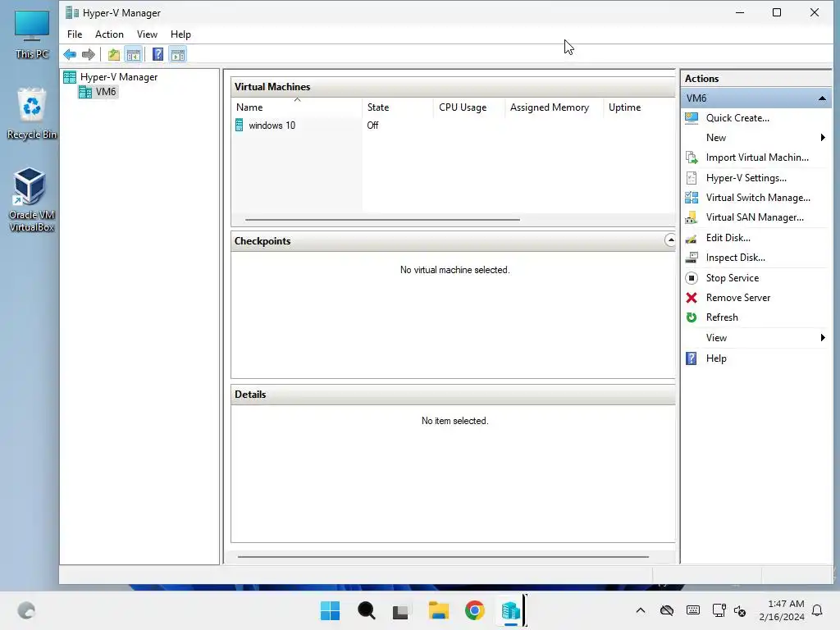This screenshot has width=840, height=630.
Task: Click the touch keyboard tray icon
Action: coord(692,610)
